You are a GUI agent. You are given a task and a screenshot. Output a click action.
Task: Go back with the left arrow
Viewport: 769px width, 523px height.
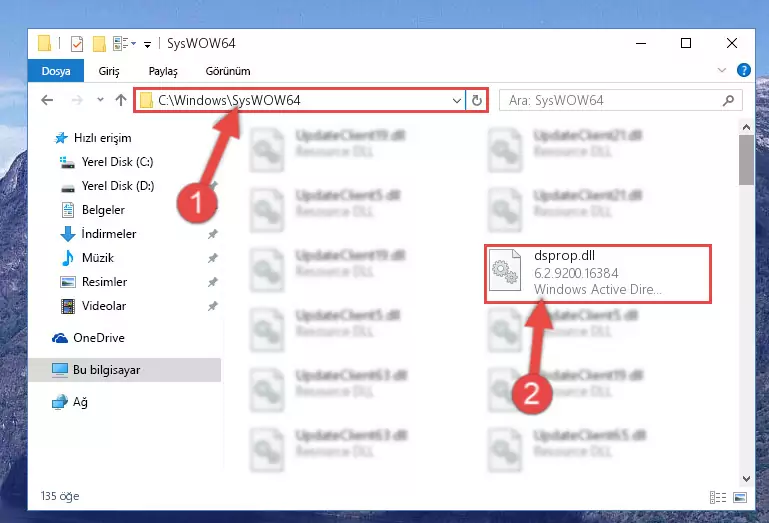[47, 100]
